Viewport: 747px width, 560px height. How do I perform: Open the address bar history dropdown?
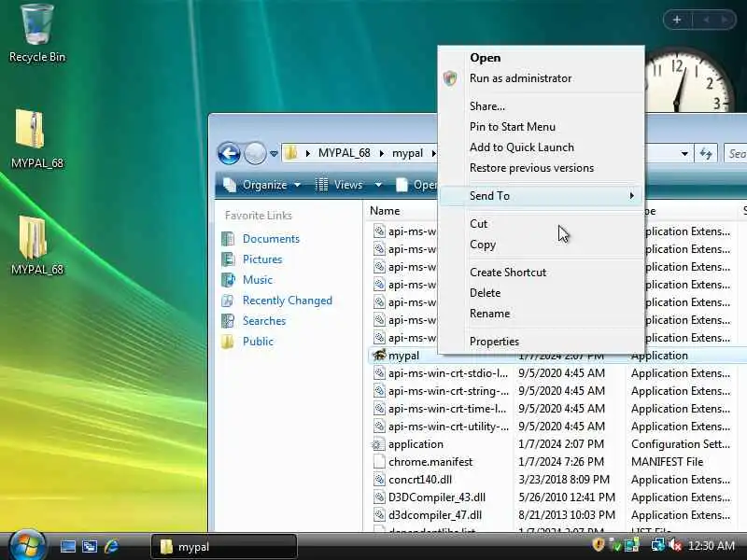pyautogui.click(x=684, y=153)
